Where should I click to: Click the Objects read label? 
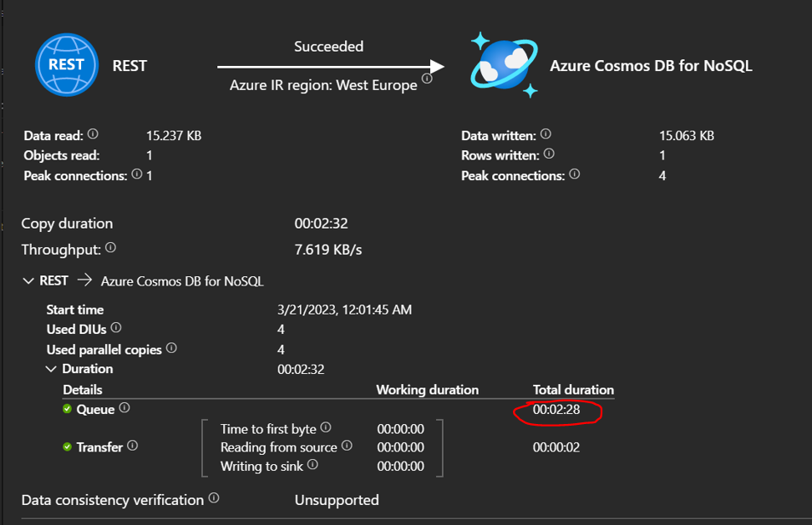click(x=62, y=156)
